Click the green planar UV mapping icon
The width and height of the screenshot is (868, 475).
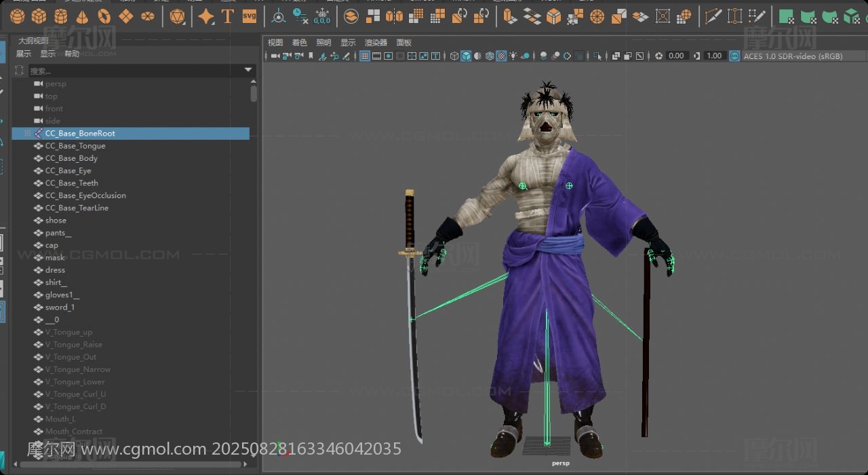786,16
